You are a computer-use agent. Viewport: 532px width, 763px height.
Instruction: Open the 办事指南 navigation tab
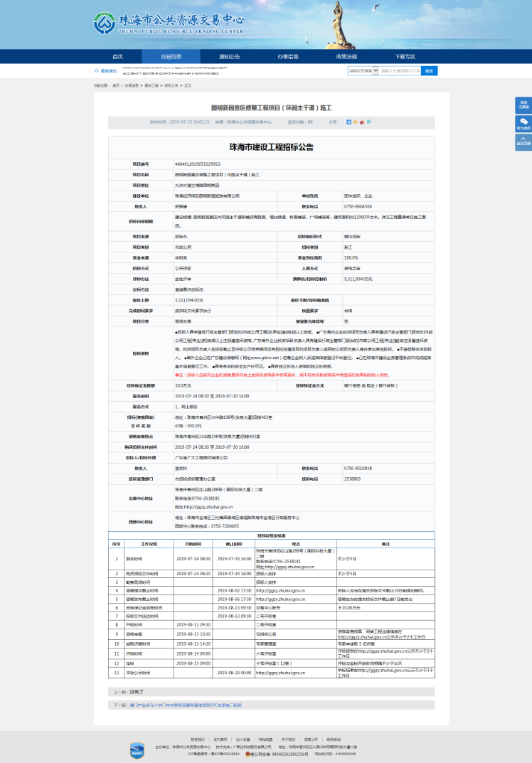[288, 56]
